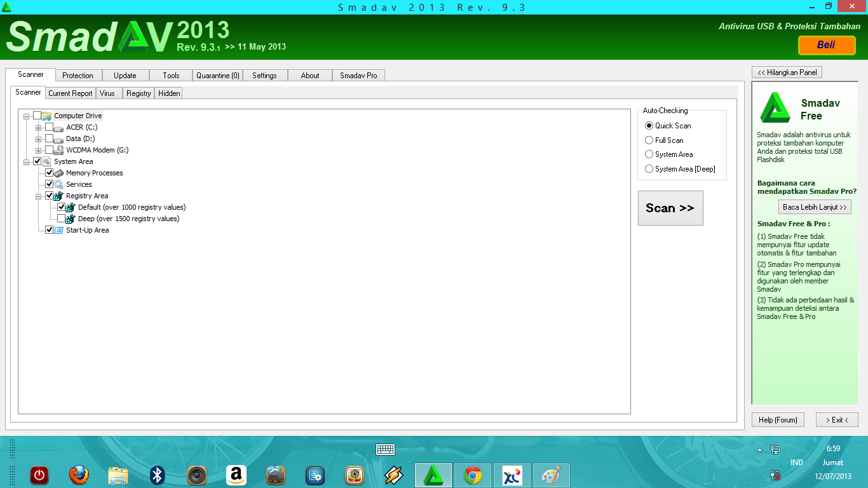Collapse the Computer Drive tree node

[26, 116]
